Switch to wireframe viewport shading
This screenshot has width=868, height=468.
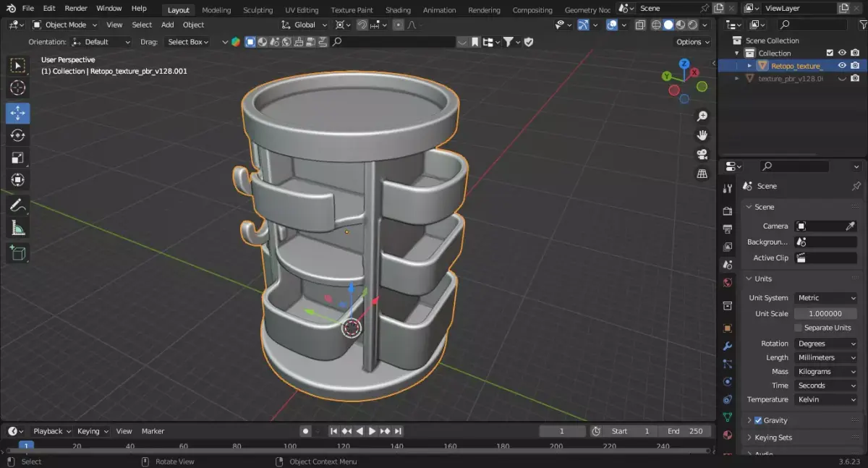[x=656, y=25]
